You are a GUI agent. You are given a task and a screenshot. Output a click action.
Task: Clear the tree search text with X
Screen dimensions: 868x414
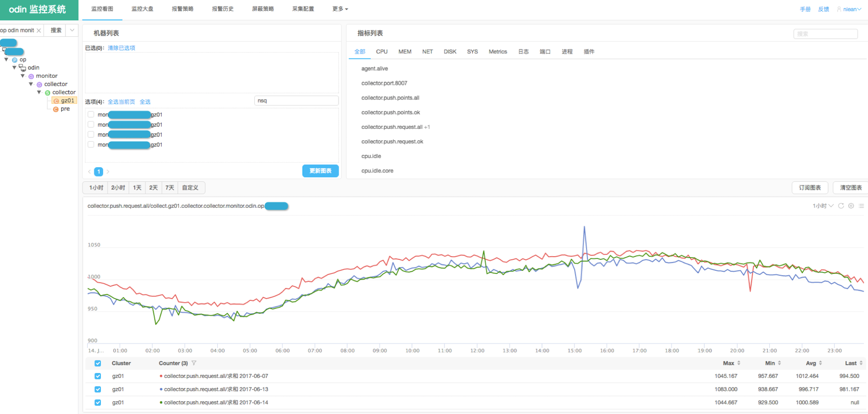(x=39, y=30)
